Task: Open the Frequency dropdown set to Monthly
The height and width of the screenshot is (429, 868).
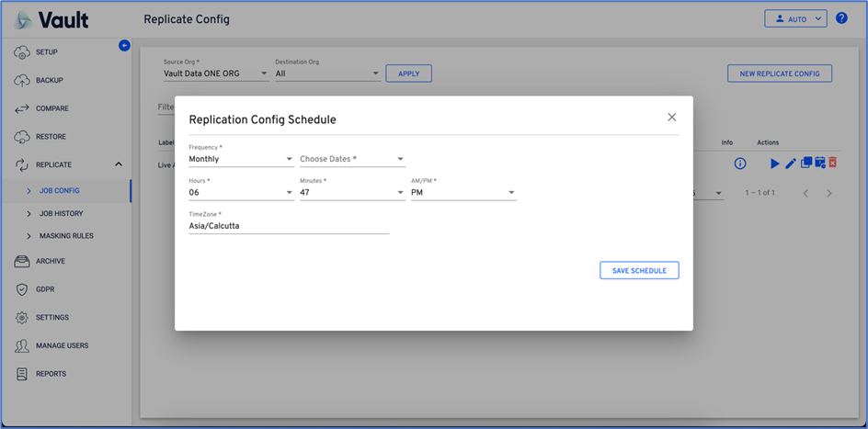Action: [240, 160]
